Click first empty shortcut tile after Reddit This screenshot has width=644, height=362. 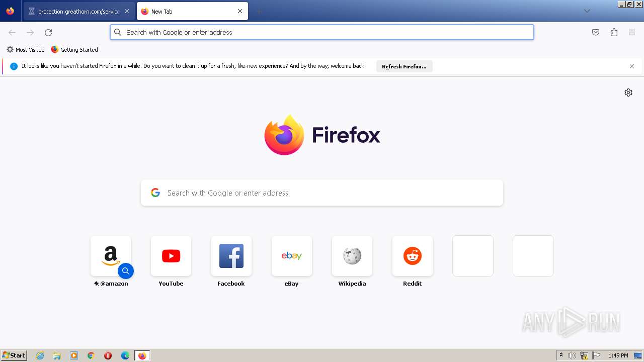[x=473, y=256]
